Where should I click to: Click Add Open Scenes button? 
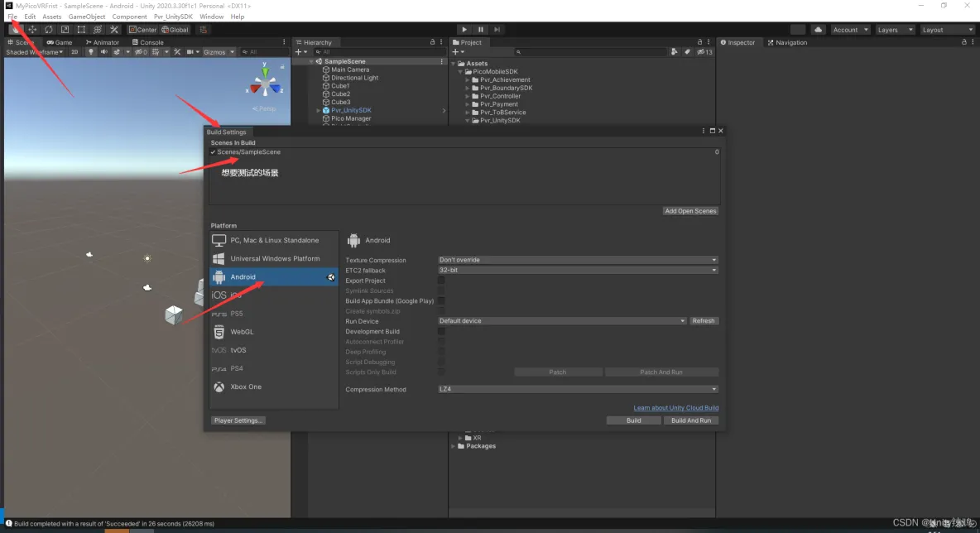click(690, 210)
